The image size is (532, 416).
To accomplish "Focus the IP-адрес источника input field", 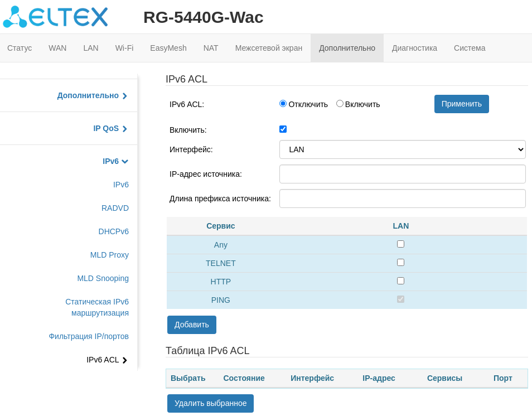I will [x=402, y=174].
